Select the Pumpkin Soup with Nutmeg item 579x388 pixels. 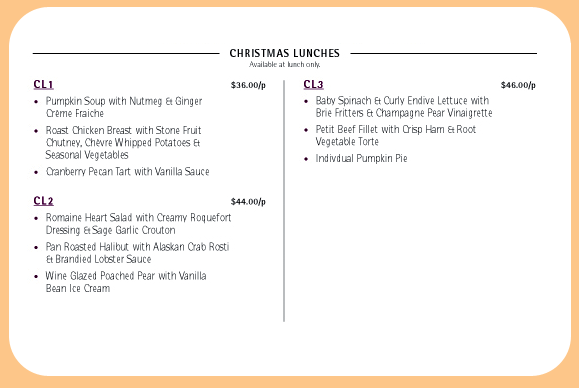click(124, 107)
